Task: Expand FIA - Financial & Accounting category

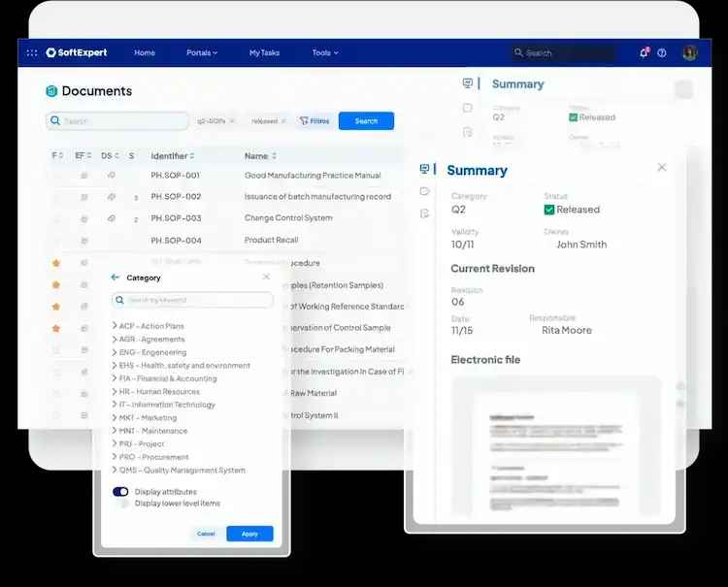Action: point(115,378)
